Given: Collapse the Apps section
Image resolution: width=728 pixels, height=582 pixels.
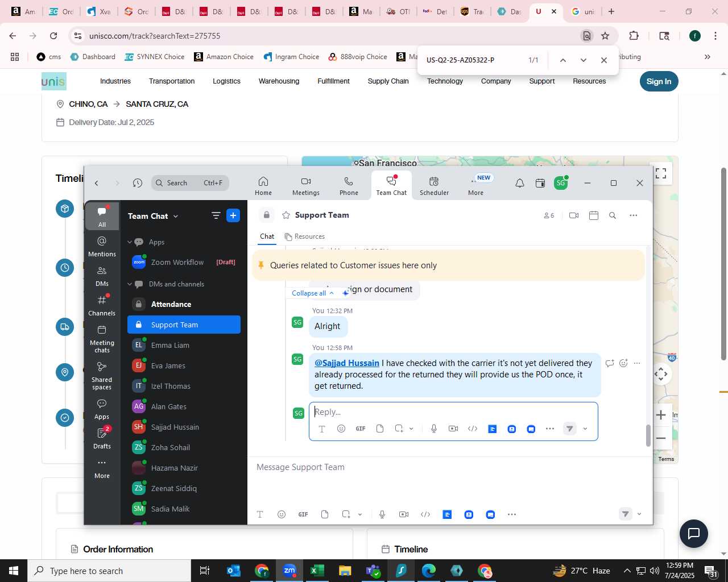Looking at the screenshot, I should pyautogui.click(x=130, y=242).
